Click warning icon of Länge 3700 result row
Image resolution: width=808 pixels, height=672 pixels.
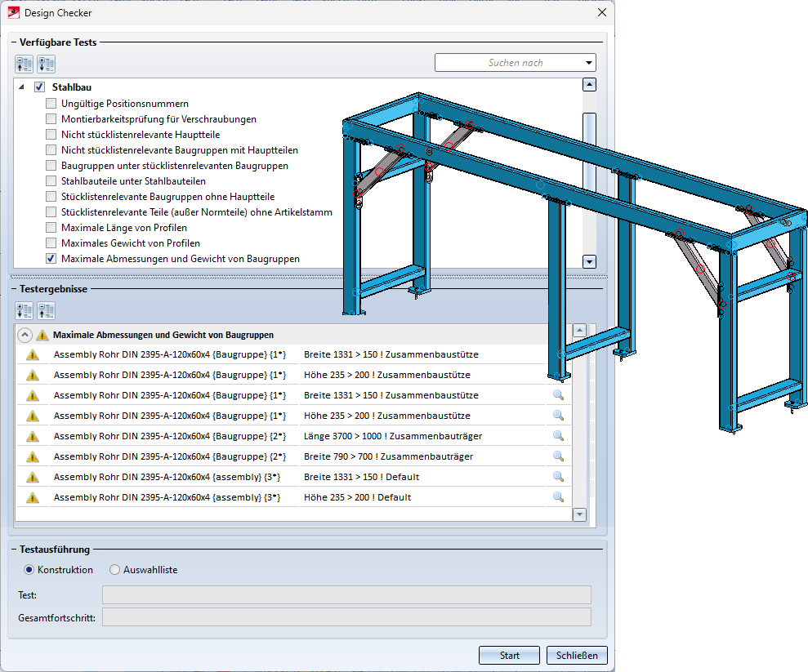click(33, 436)
